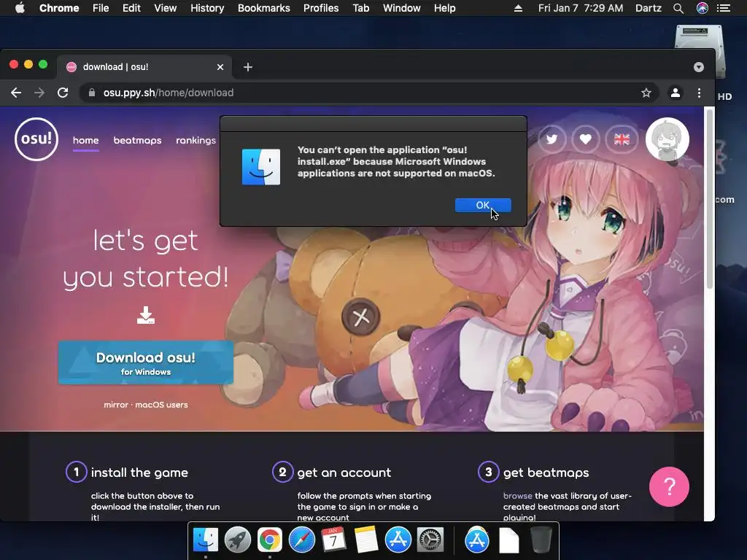Image resolution: width=747 pixels, height=560 pixels.
Task: Close the download | osu! tab
Action: click(220, 67)
